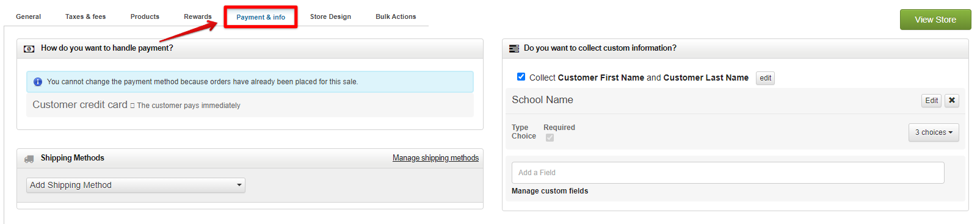980x224 pixels.
Task: Click the Required checkbox for School Name
Action: 550,137
